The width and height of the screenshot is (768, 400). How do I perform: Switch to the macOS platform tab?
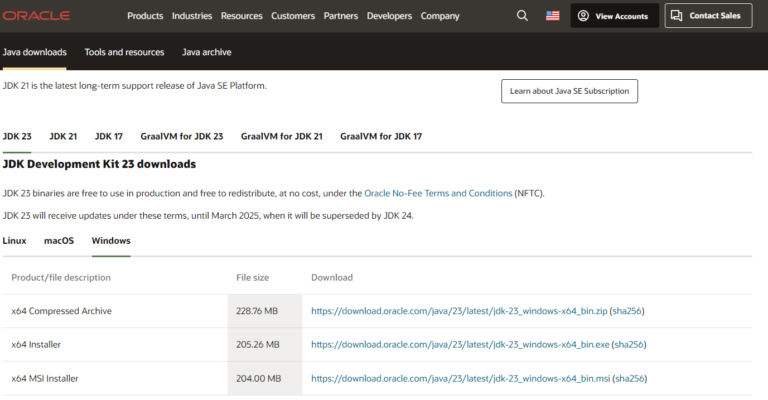pos(59,240)
